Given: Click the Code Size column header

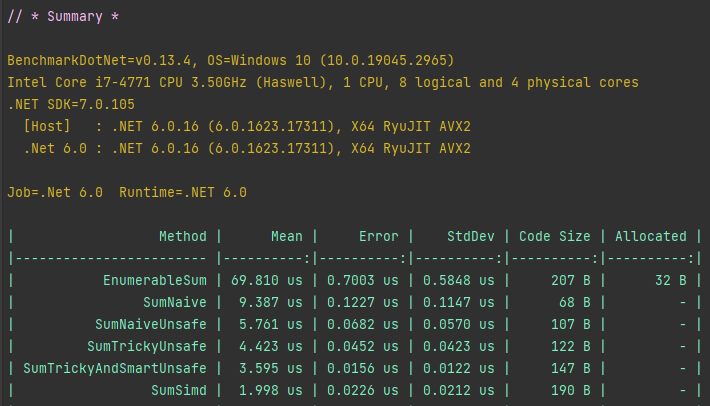Looking at the screenshot, I should pos(554,237).
